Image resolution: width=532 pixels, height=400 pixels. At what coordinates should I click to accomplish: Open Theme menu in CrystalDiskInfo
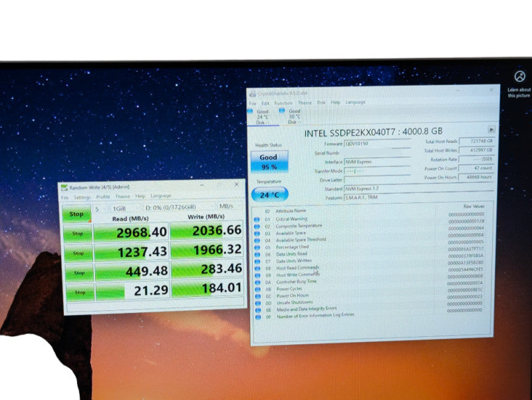pos(305,102)
